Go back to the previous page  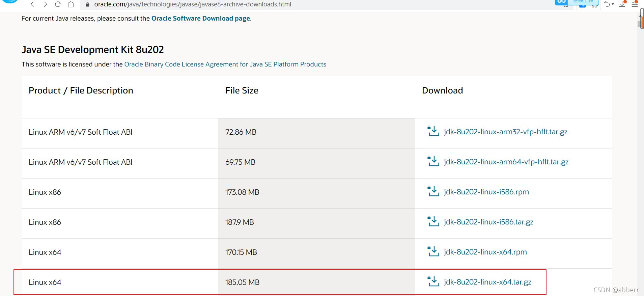32,4
